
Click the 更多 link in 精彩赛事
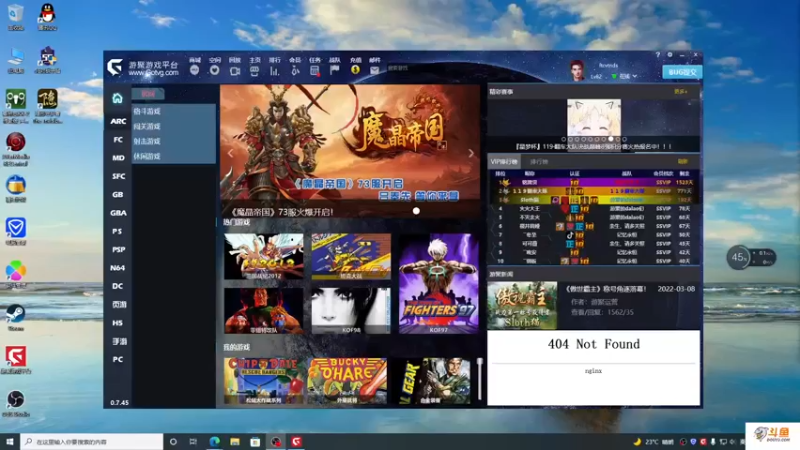(x=681, y=92)
